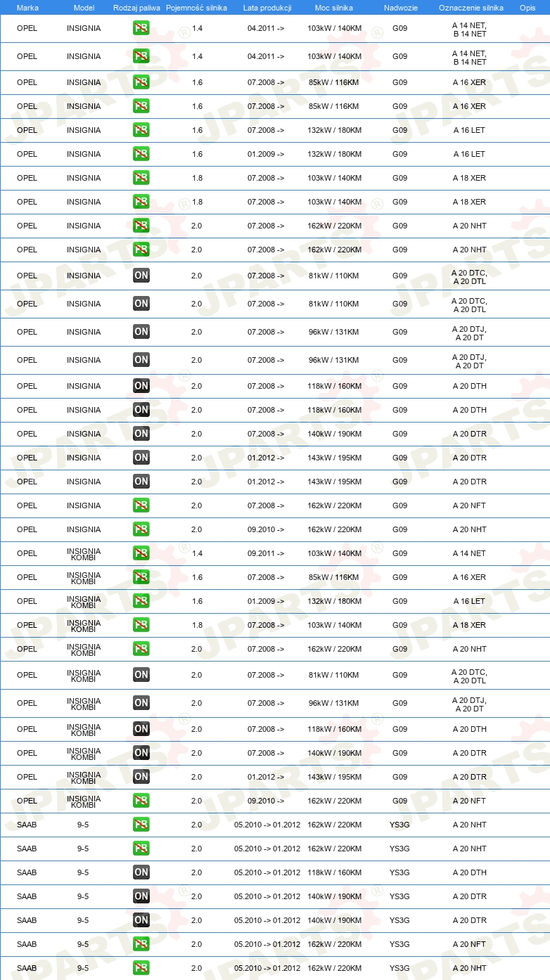Select '01.2012 ->' date in Insignia Kombi row
The height and width of the screenshot is (980, 550).
point(266,777)
